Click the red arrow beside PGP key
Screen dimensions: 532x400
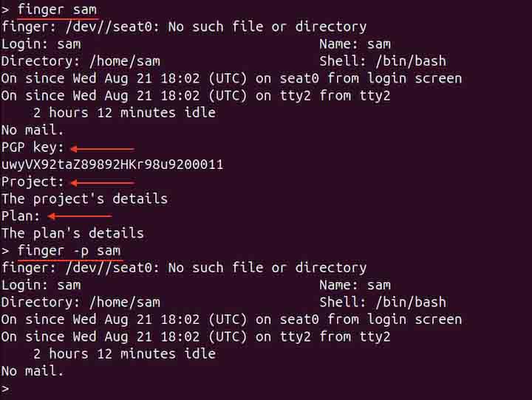pos(102,148)
